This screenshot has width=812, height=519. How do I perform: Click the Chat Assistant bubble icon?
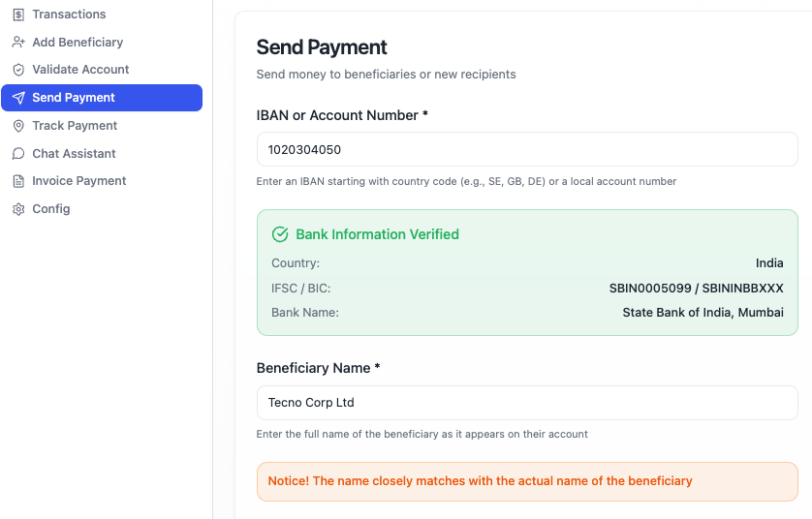[18, 154]
